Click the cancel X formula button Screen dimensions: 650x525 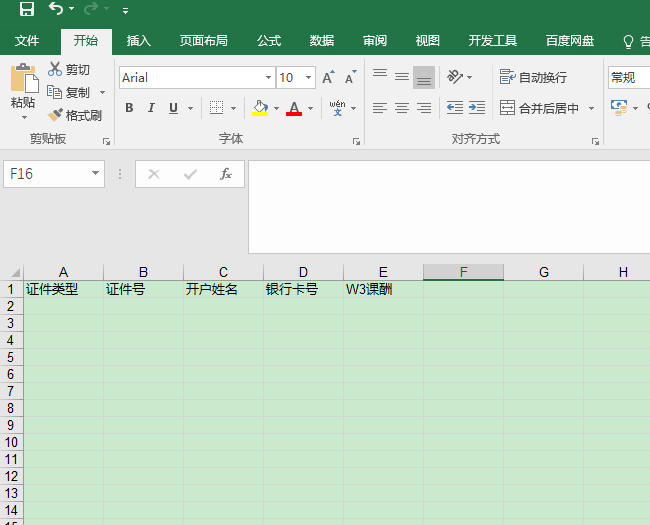[x=154, y=174]
